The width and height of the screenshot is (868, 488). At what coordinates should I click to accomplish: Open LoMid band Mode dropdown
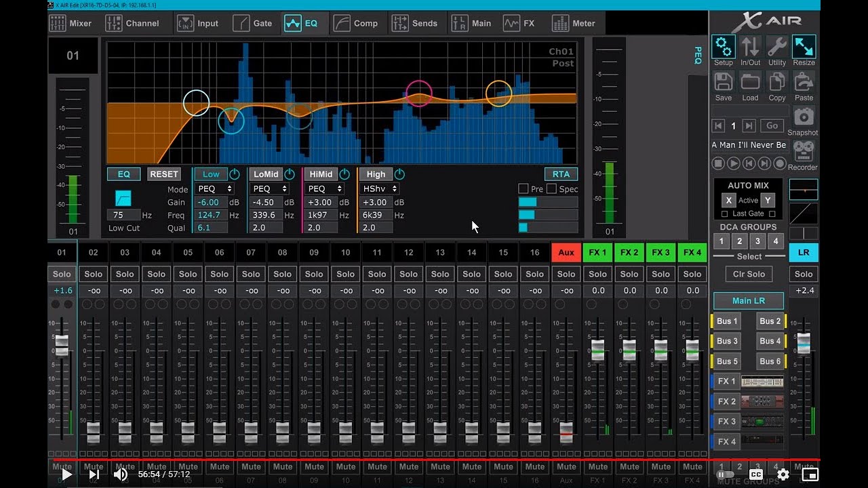click(x=270, y=188)
